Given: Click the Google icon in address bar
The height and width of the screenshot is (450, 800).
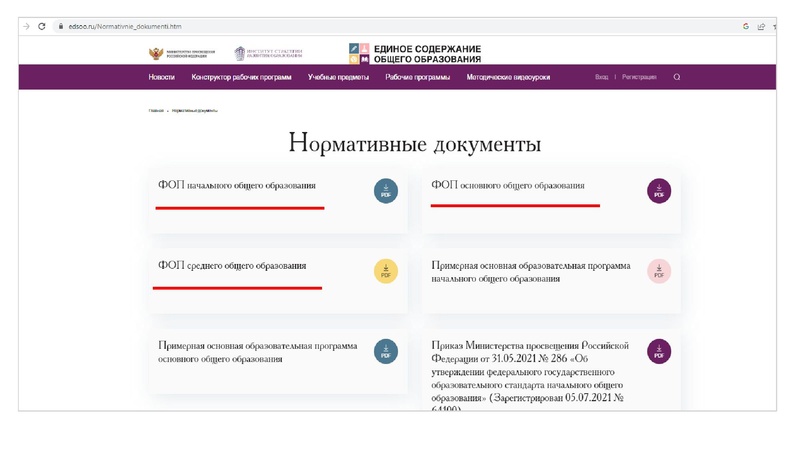Looking at the screenshot, I should [x=746, y=26].
